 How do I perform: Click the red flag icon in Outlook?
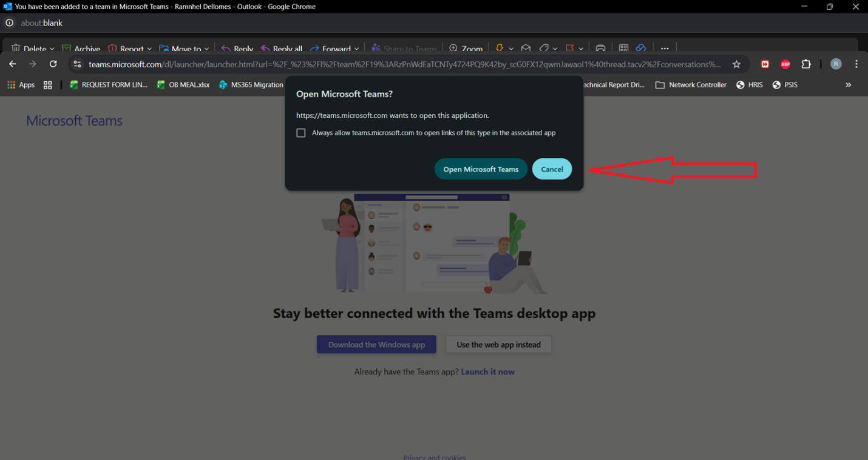pos(570,49)
